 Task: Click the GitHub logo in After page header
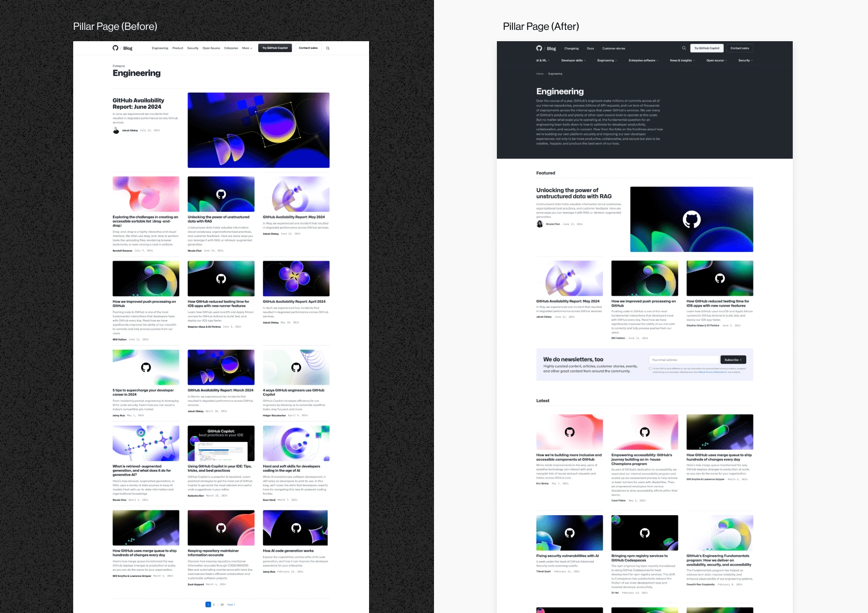[539, 48]
